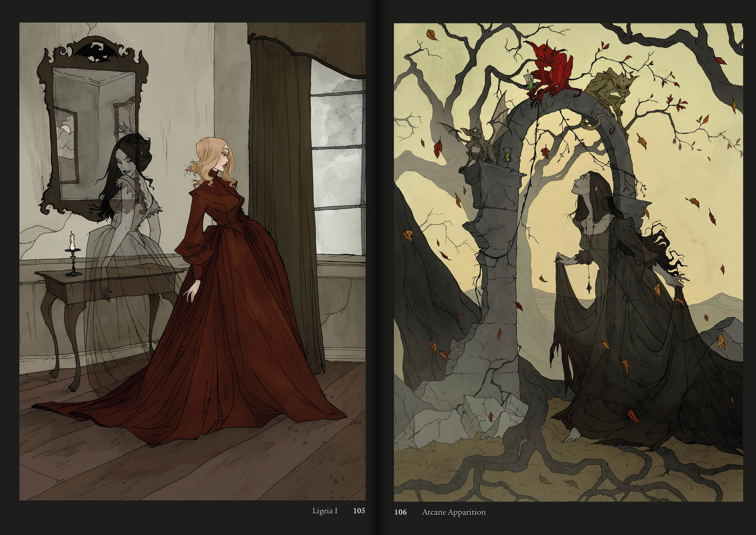Click page number 106
The height and width of the screenshot is (535, 756).
(x=400, y=512)
